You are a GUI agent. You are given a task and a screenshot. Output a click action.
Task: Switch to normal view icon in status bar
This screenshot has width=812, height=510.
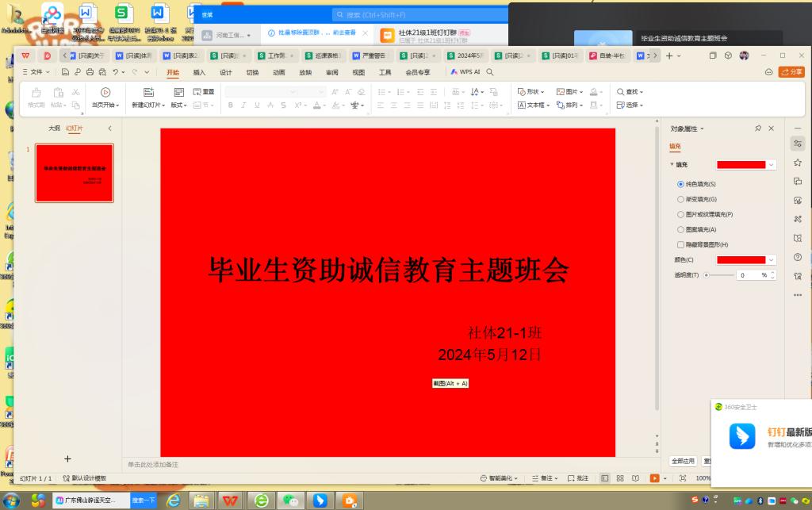(604, 478)
